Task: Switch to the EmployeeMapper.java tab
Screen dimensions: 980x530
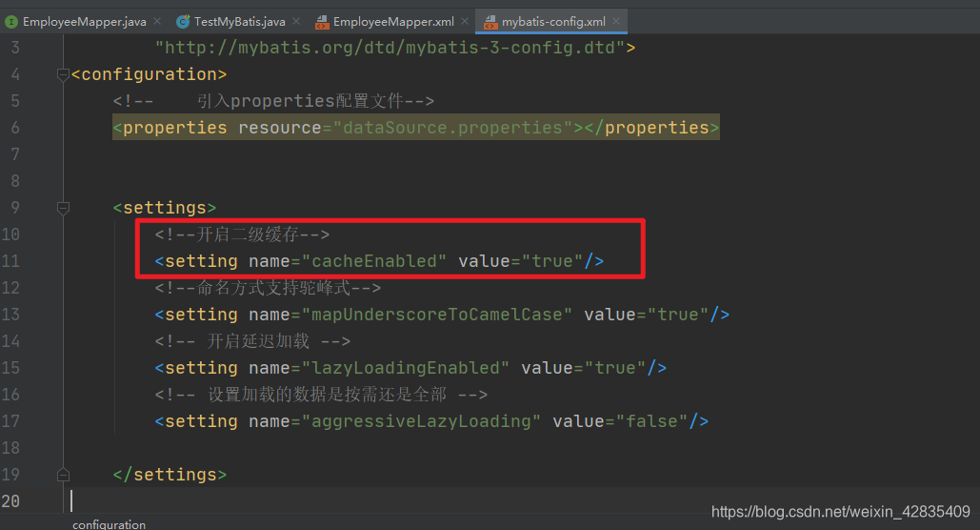Action: pyautogui.click(x=85, y=22)
